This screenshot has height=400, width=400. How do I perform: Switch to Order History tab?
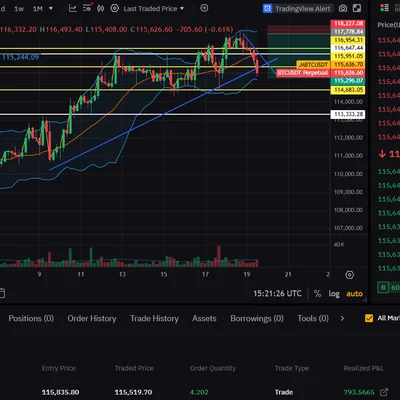92,319
